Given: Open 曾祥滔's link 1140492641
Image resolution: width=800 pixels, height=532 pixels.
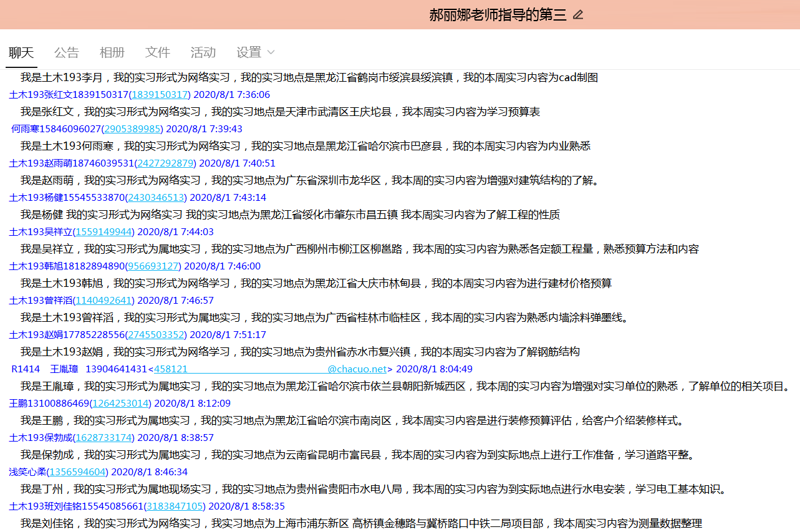Looking at the screenshot, I should (x=104, y=301).
